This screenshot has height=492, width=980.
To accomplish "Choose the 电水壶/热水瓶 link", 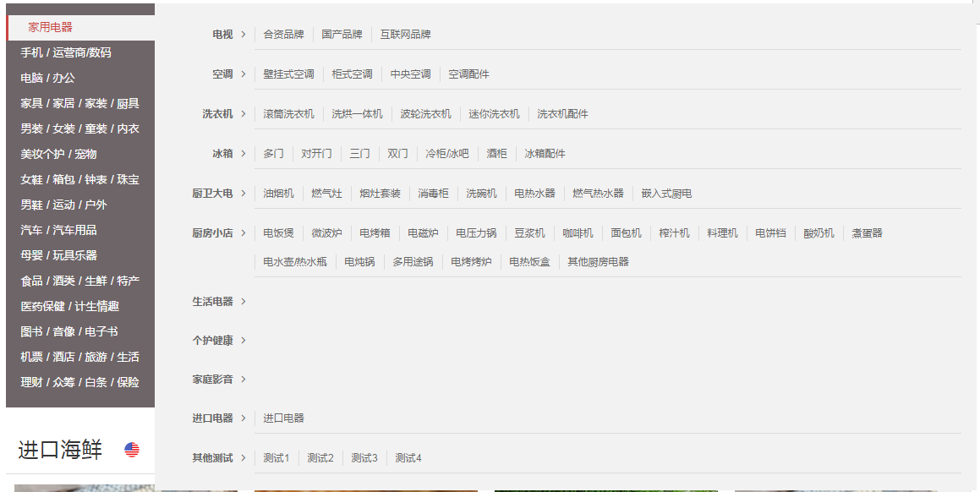I will coord(295,262).
